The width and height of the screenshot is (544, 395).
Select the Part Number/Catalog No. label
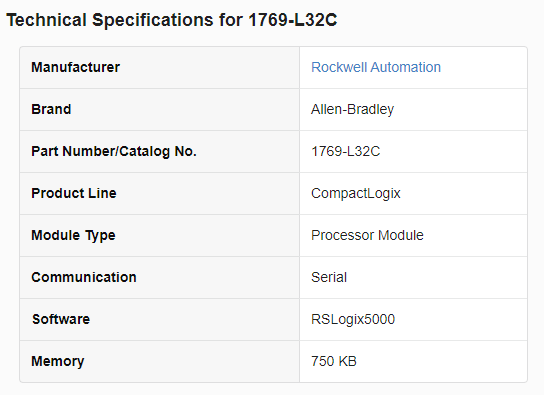(x=114, y=152)
